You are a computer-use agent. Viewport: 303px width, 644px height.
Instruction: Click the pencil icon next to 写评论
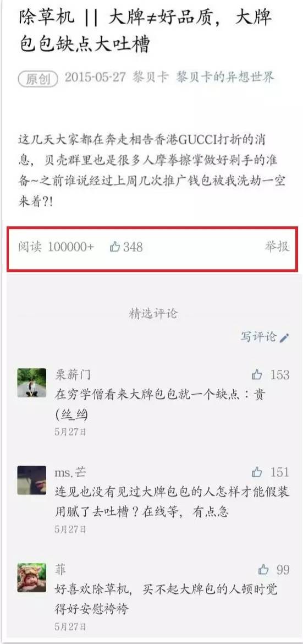(284, 337)
